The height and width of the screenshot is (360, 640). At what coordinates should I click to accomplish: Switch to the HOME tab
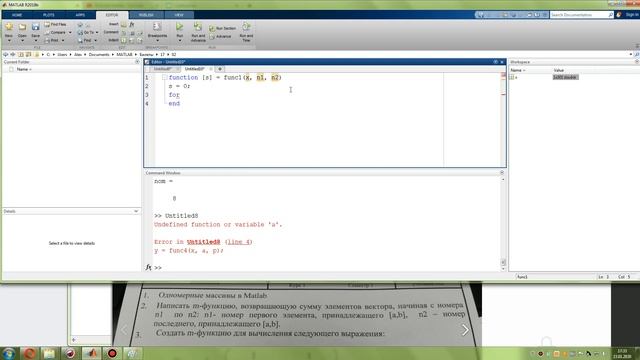[x=17, y=15]
